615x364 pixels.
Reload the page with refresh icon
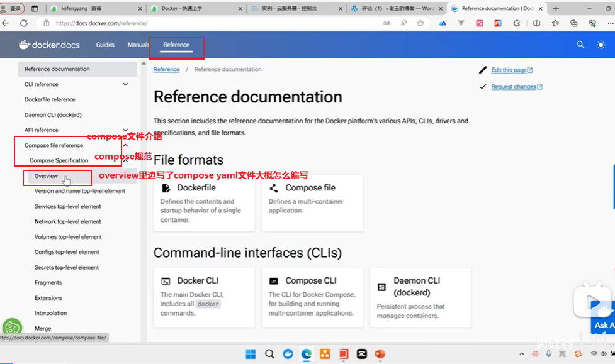[x=24, y=23]
